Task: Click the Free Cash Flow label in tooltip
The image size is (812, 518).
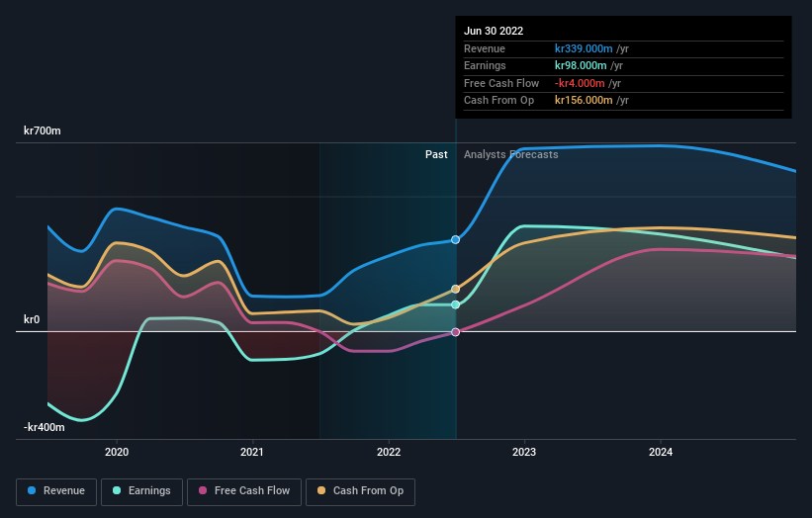Action: 501,83
